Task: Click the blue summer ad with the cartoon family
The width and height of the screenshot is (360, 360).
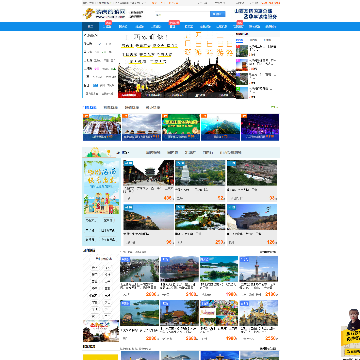Action: pyautogui.click(x=101, y=187)
